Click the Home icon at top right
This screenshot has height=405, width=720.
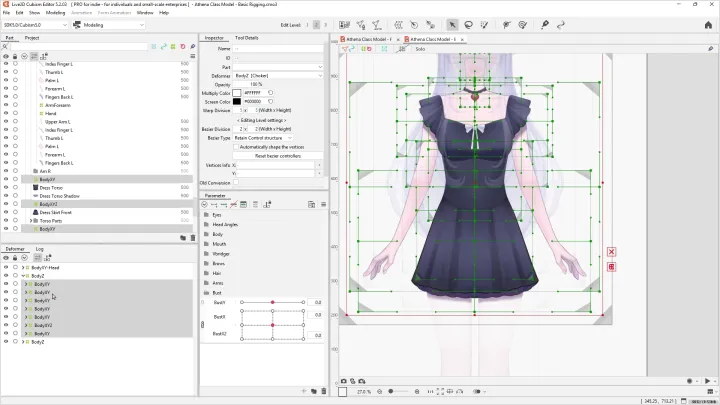pyautogui.click(x=708, y=25)
